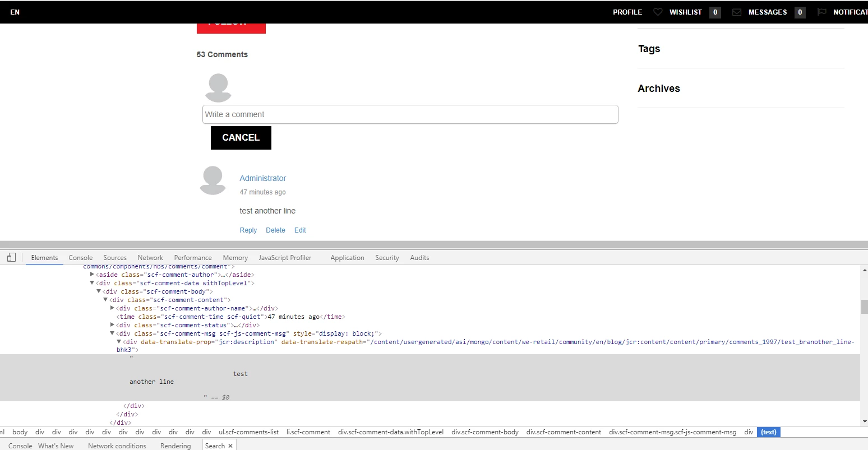This screenshot has height=450, width=868.
Task: Click the "47 minutes ago" page timestamp
Action: click(x=262, y=192)
